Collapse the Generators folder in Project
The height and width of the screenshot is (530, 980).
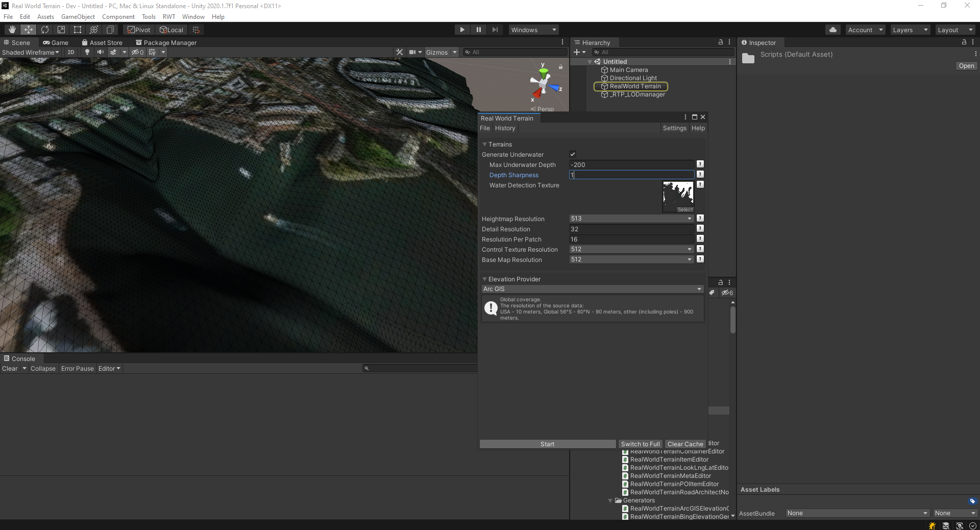610,500
